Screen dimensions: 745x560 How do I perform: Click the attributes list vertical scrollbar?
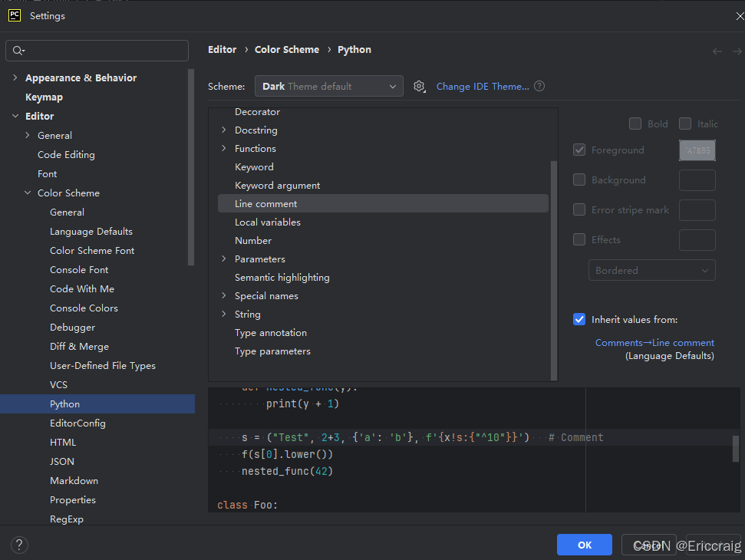tap(553, 270)
